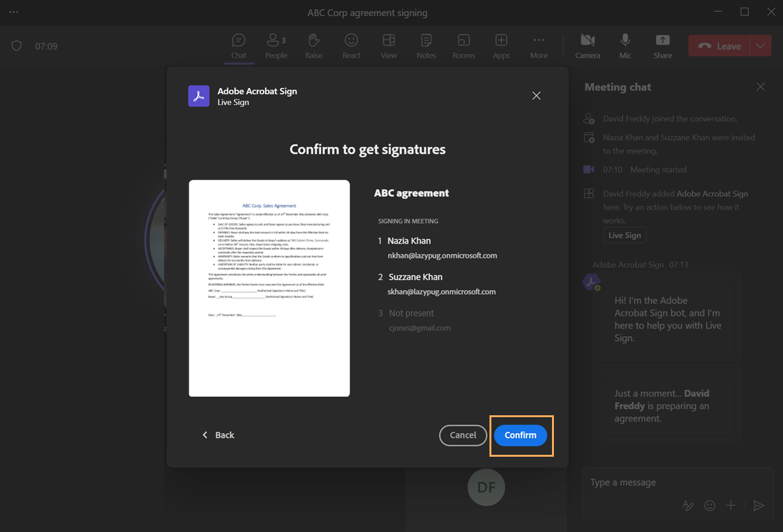Toggle Raise hand

click(x=313, y=45)
